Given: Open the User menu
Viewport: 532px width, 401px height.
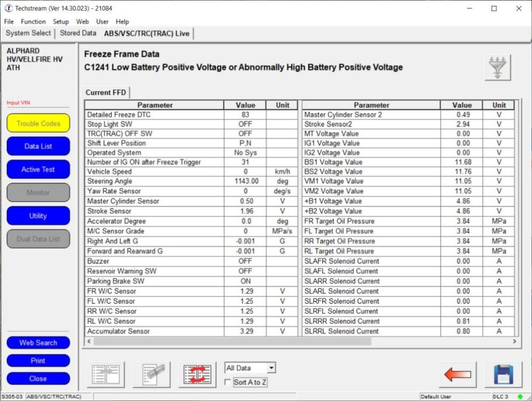Looking at the screenshot, I should (102, 22).
